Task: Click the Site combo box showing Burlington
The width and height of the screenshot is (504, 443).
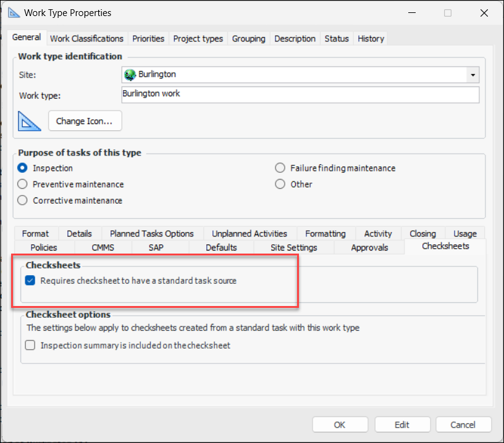Action: pos(300,75)
